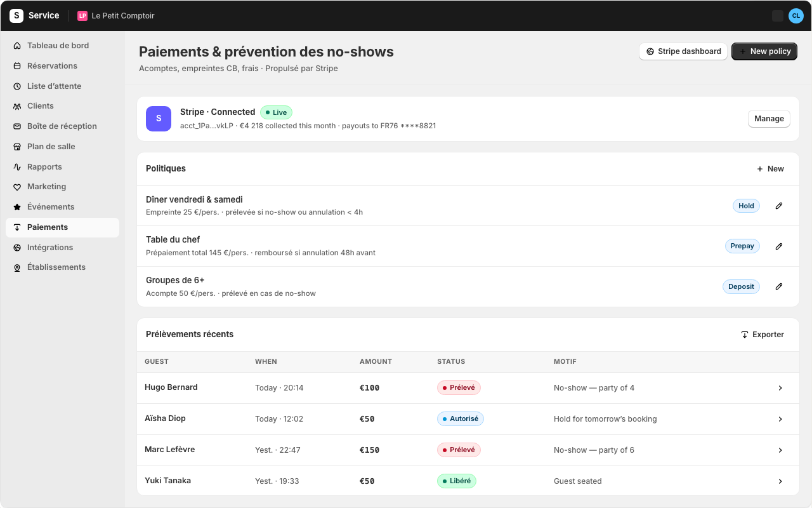Open Réservations in the sidebar

coord(62,66)
